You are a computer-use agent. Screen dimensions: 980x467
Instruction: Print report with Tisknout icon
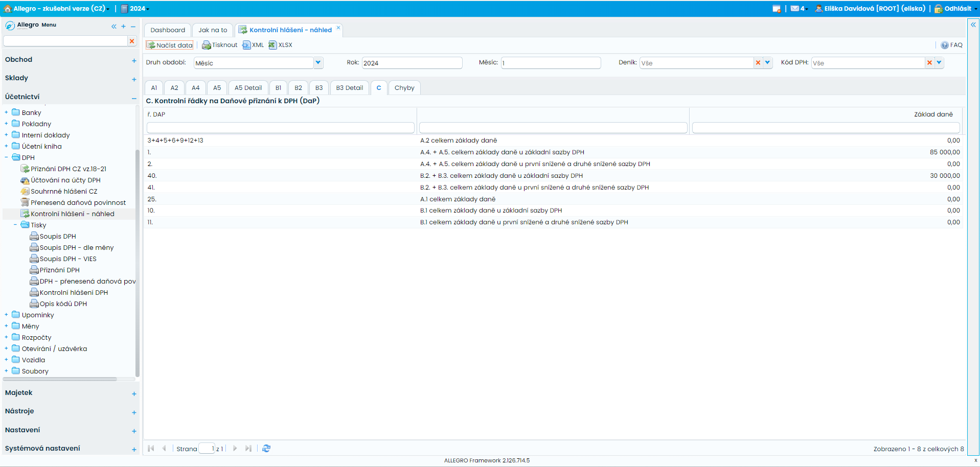(220, 45)
